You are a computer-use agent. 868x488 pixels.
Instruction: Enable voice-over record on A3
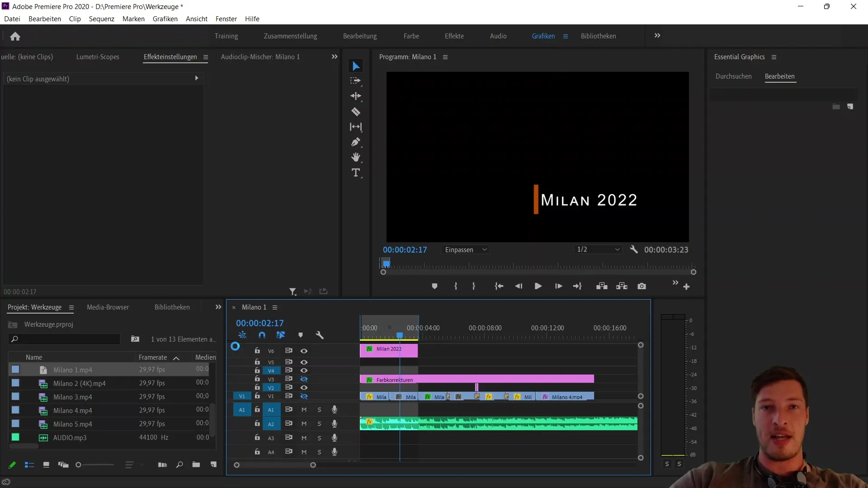coord(335,438)
